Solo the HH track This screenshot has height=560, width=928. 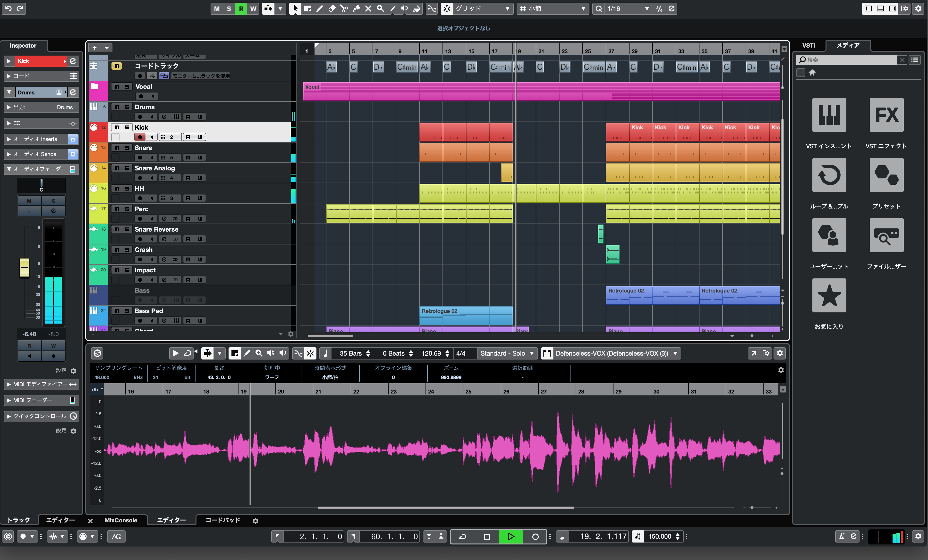click(x=127, y=189)
